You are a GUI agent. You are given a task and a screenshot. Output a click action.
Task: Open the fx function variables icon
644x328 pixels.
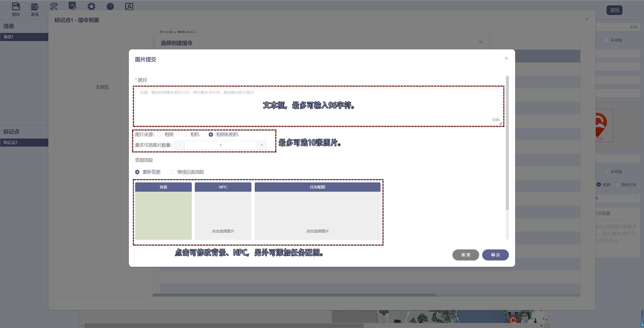pyautogui.click(x=129, y=7)
